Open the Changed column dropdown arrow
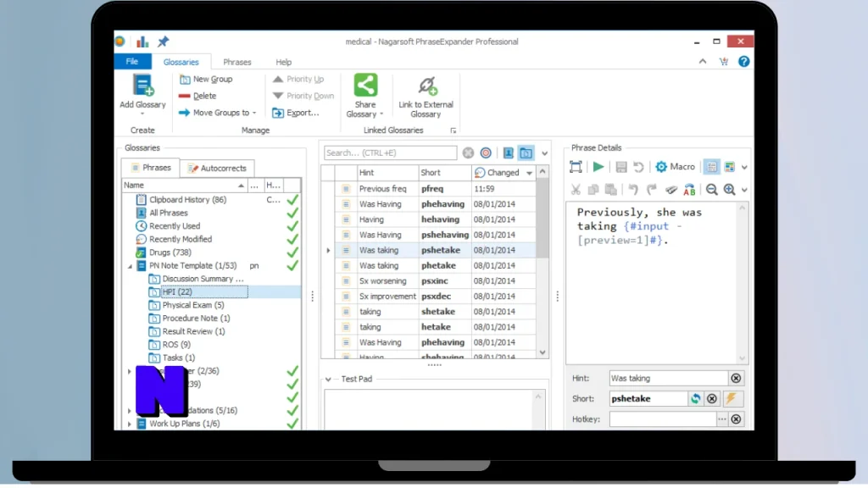This screenshot has width=868, height=488. coord(530,173)
